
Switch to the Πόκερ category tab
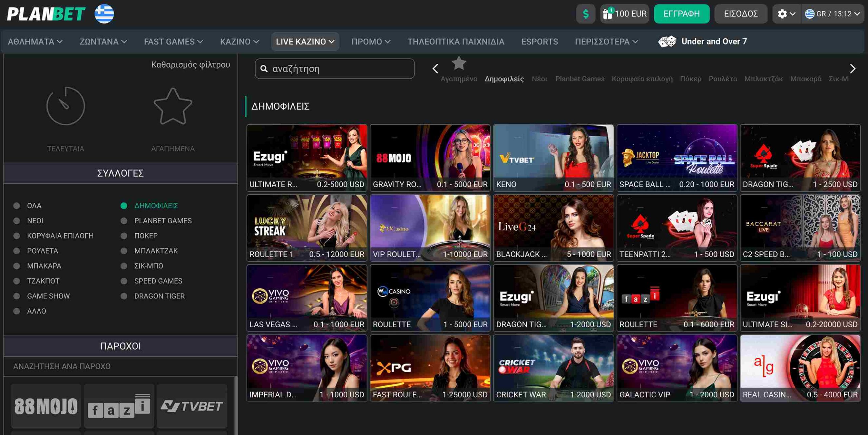click(690, 79)
